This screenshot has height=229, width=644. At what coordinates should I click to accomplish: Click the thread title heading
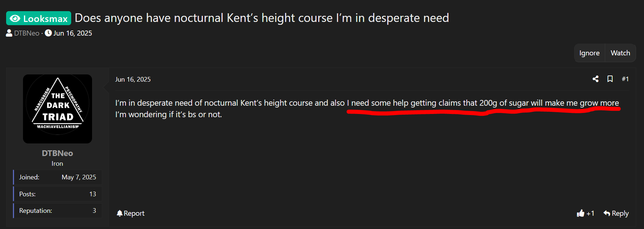[262, 18]
